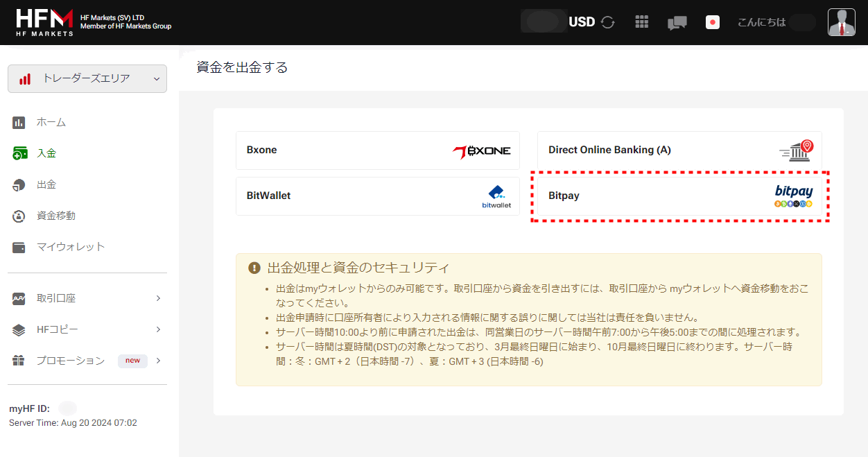Click the warning icon beside 出金処理と資金のセキュリティ
868x457 pixels.
254,268
